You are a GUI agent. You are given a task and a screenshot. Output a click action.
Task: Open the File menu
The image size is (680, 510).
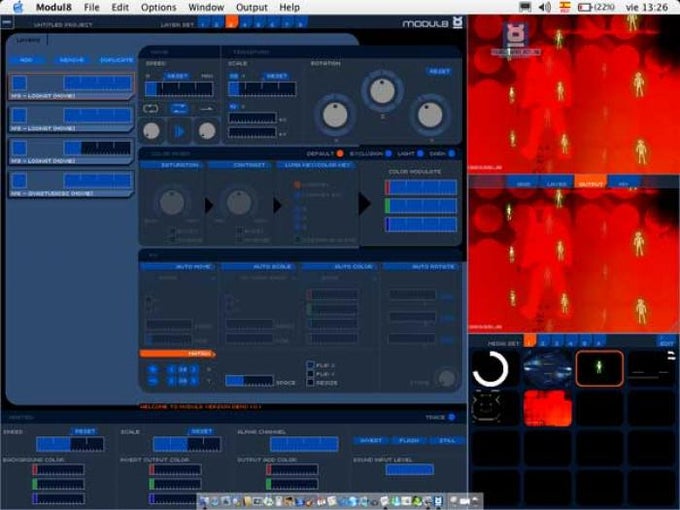(x=92, y=7)
